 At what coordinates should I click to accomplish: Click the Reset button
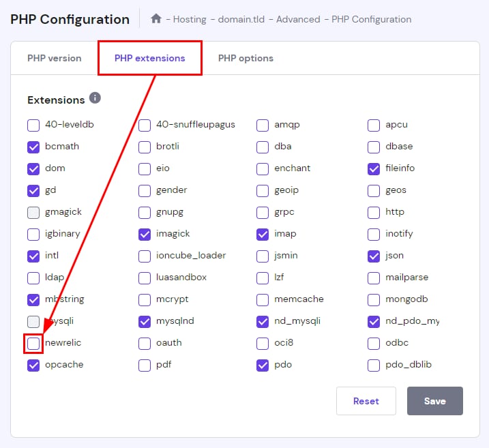pos(366,401)
